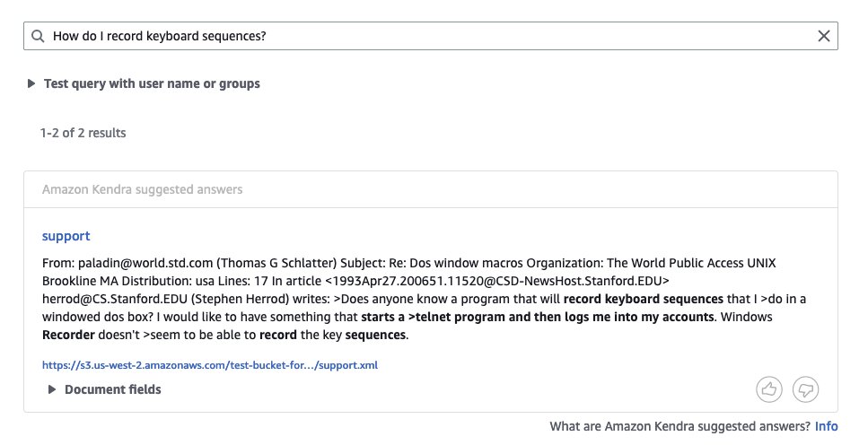Screen dimensions: 868x445
Task: Open the 'support' document title link
Action: pos(66,236)
